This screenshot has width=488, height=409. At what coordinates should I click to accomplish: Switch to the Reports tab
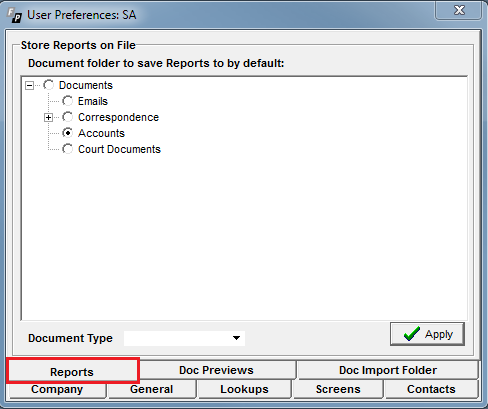[x=72, y=371]
